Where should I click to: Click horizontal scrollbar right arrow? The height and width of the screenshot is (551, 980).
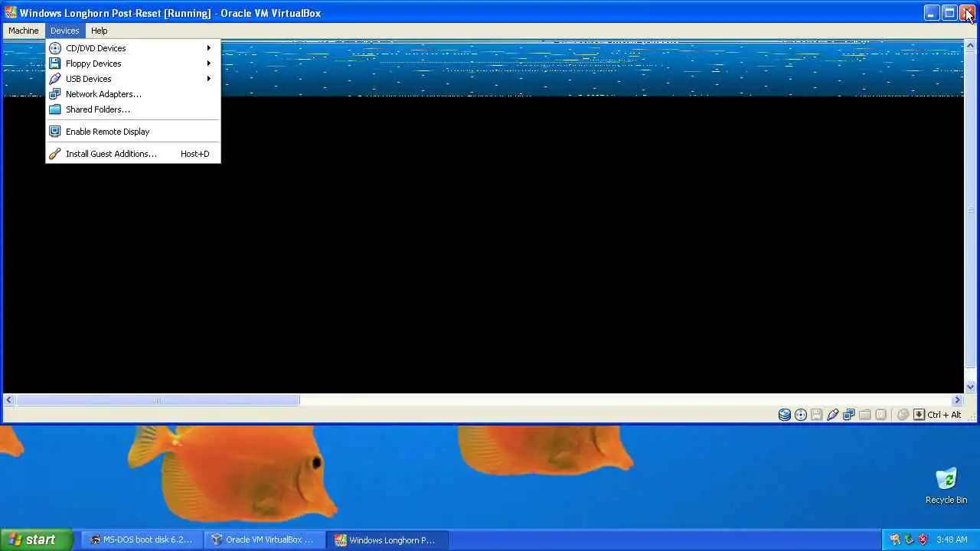point(957,399)
